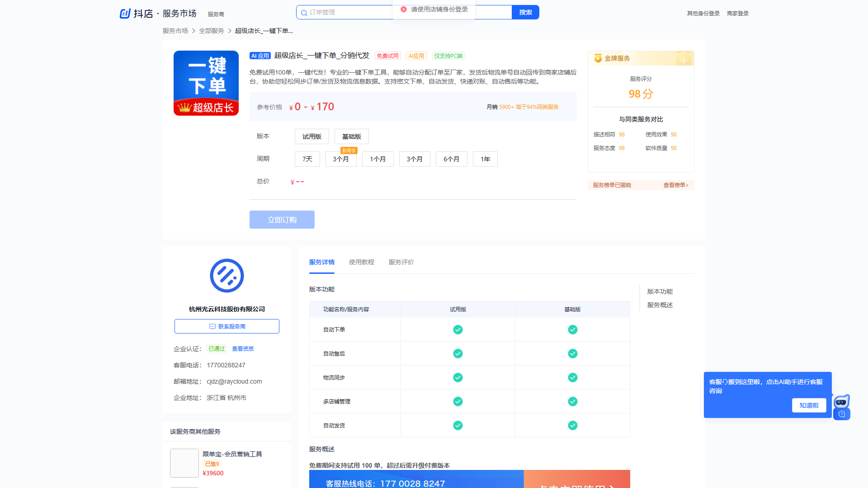
Task: Click the 点击立即使用 orange banner button
Action: coord(577,480)
